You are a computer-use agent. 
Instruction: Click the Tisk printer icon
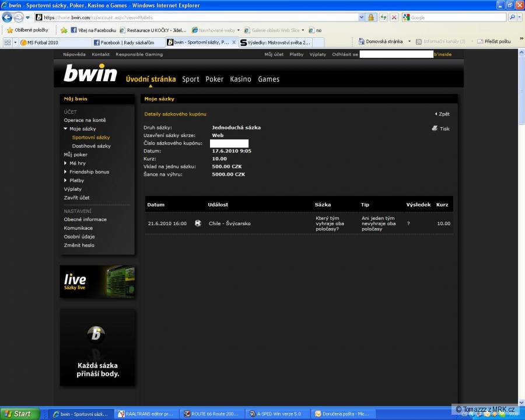pyautogui.click(x=435, y=128)
